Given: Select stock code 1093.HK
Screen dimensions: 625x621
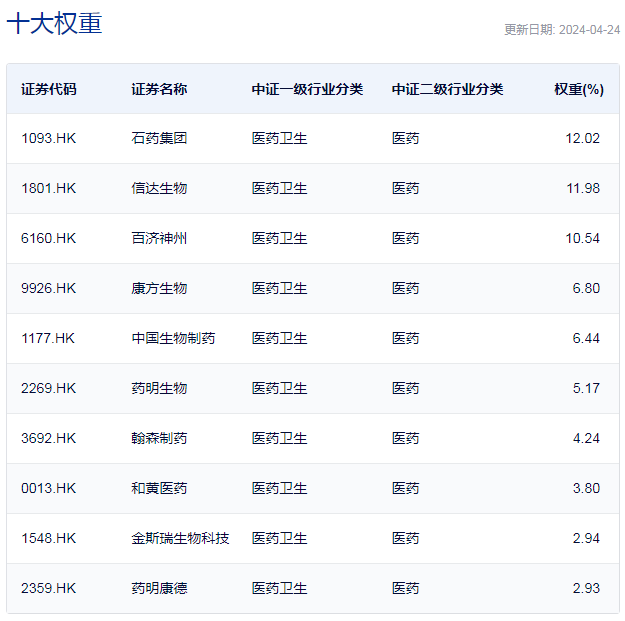Looking at the screenshot, I should click(x=48, y=138).
